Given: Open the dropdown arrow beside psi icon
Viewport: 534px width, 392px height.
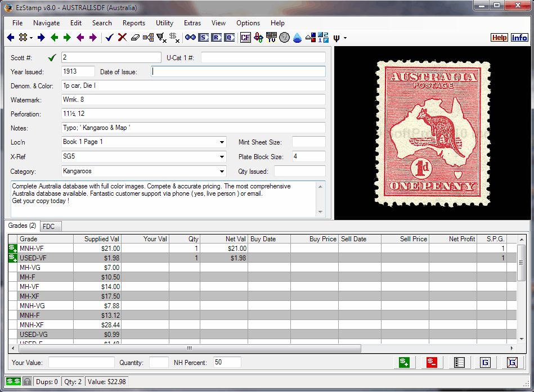Looking at the screenshot, I should 345,38.
